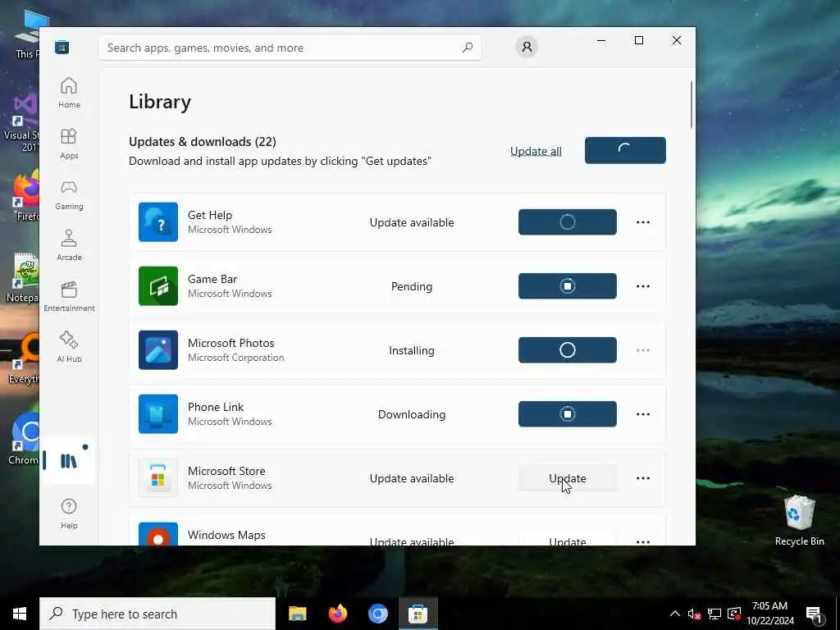Select the Recycle Bin desktop icon
This screenshot has width=840, height=630.
799,521
